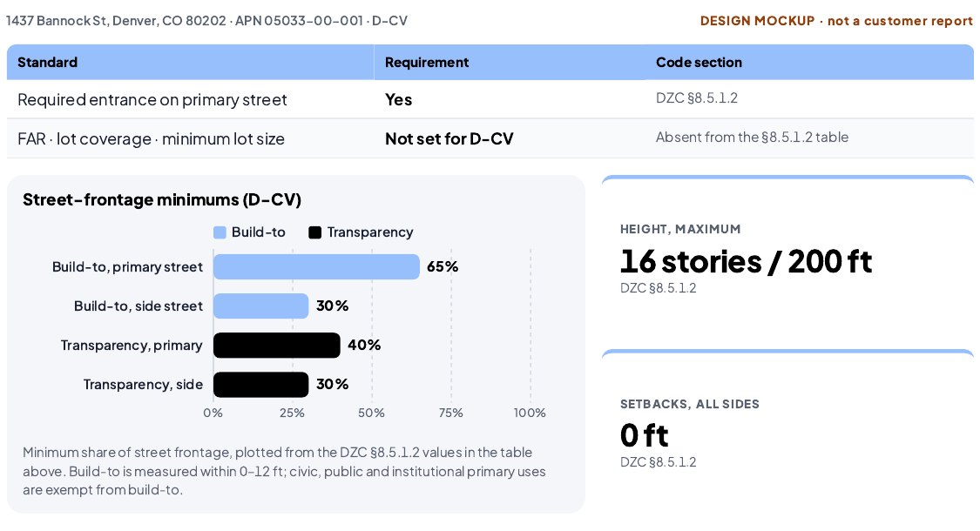Image resolution: width=980 pixels, height=531 pixels.
Task: Click the 'Build-to' legend label
Action: point(258,232)
